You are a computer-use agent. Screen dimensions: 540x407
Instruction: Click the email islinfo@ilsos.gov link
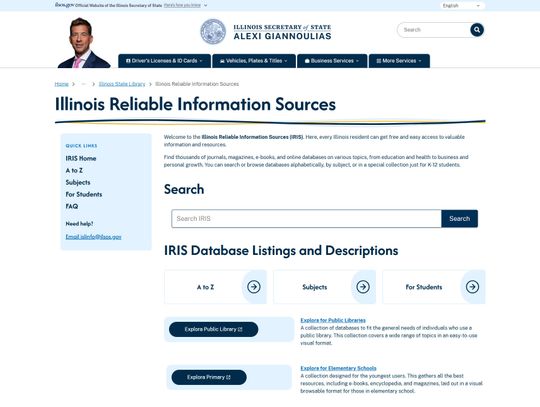point(93,237)
